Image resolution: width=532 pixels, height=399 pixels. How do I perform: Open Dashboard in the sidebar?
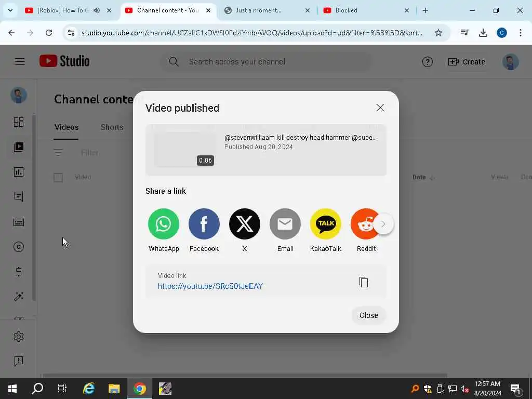[19, 122]
